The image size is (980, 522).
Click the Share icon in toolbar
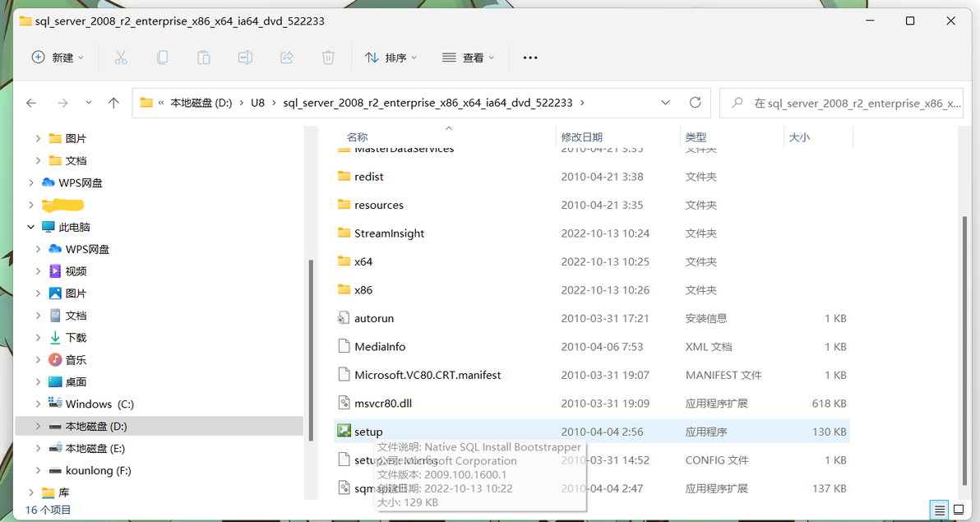click(x=287, y=58)
